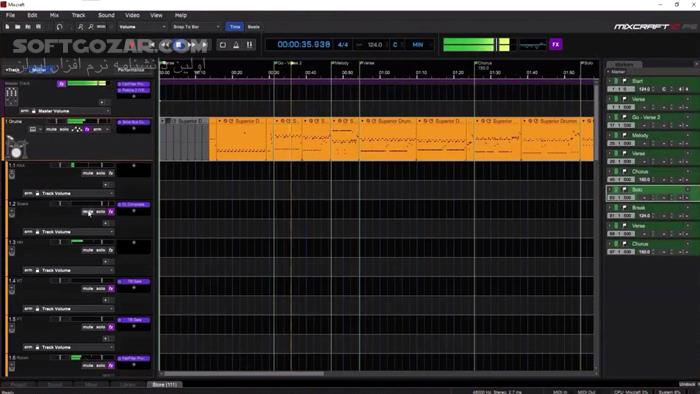
Task: Open the Sound menu
Action: (106, 15)
